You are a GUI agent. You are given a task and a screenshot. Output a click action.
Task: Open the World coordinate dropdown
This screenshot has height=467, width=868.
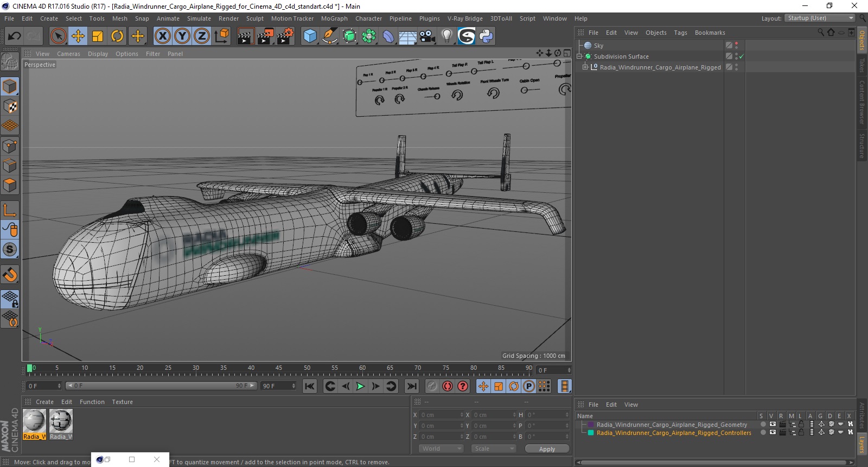(441, 449)
